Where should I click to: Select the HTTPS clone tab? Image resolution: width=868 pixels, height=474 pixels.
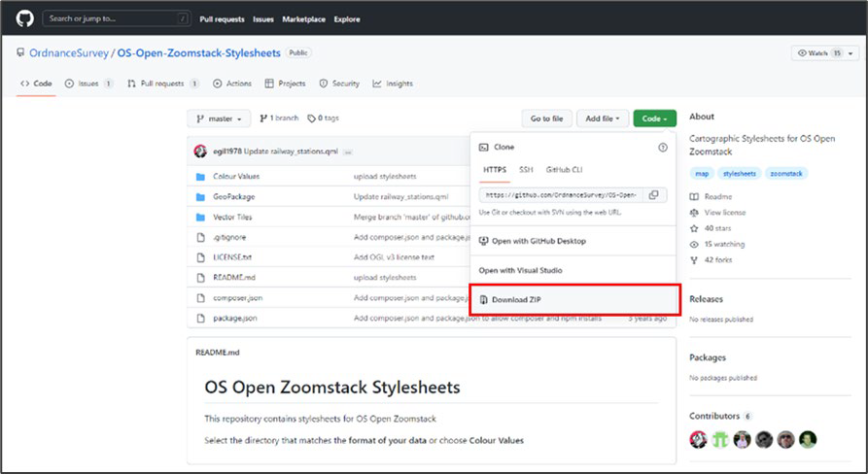495,170
